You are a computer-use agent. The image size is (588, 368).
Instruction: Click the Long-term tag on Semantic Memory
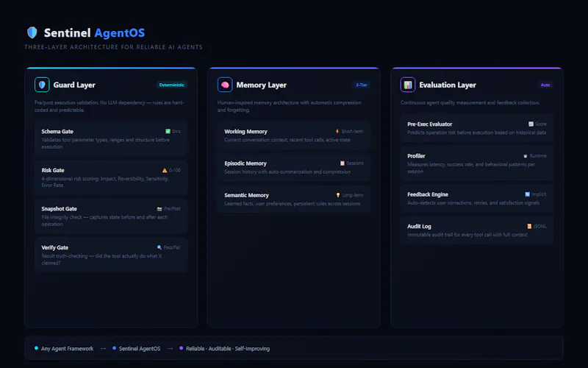point(353,195)
